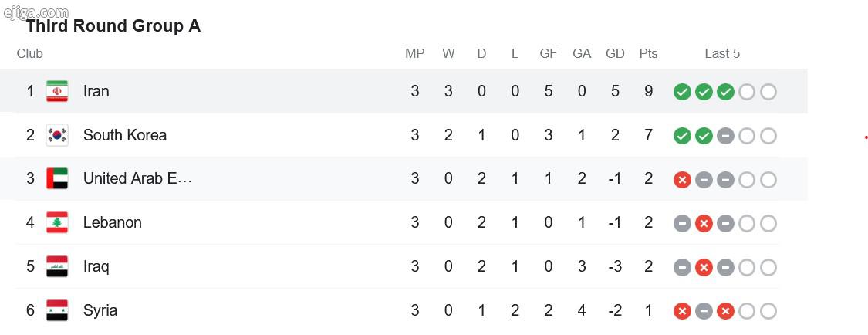Click the Third Round Group A heading

tap(113, 26)
